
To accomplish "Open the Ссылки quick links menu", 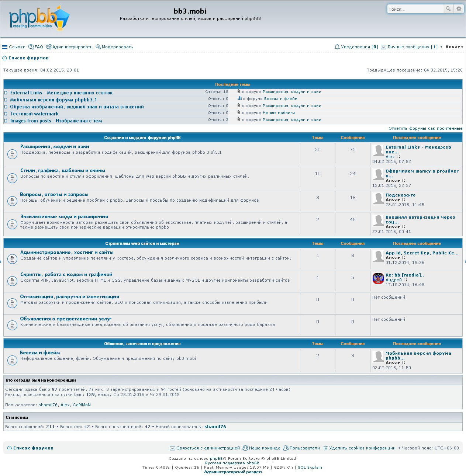I will pos(14,47).
